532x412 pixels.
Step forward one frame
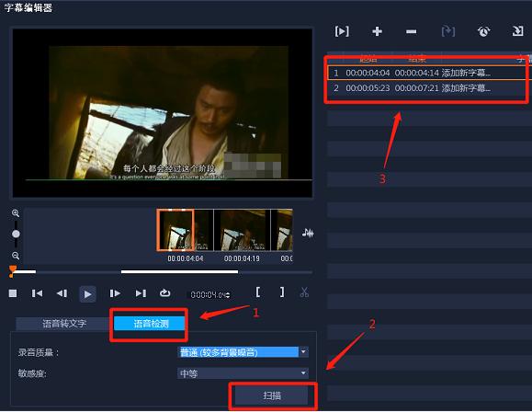coord(115,293)
